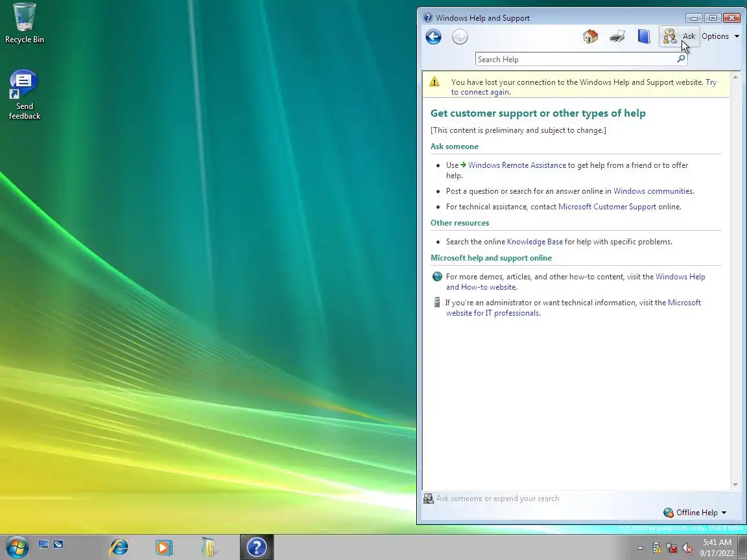Click the globe icon beside Windows Help website

pyautogui.click(x=437, y=277)
